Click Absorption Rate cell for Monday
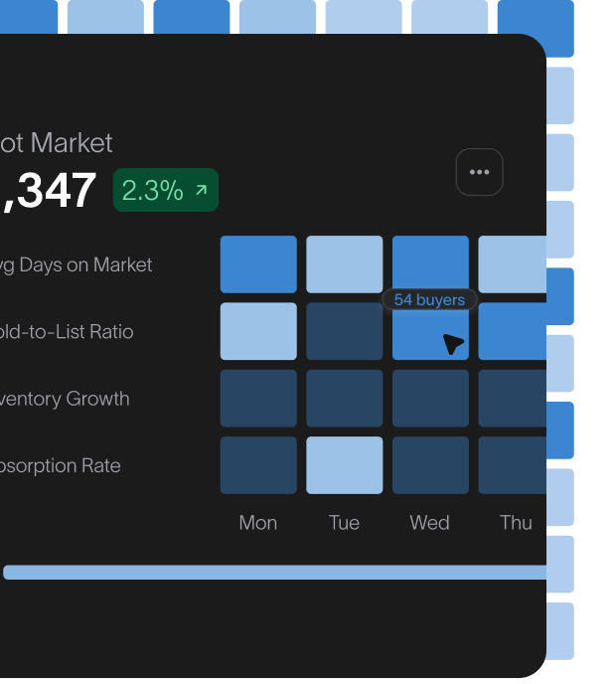The height and width of the screenshot is (684, 616). 258,465
